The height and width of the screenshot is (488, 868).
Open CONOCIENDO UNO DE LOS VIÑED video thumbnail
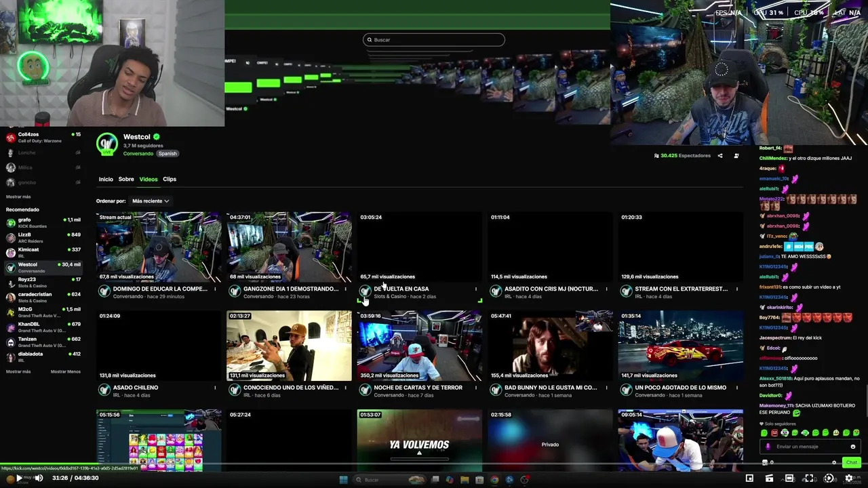click(289, 346)
